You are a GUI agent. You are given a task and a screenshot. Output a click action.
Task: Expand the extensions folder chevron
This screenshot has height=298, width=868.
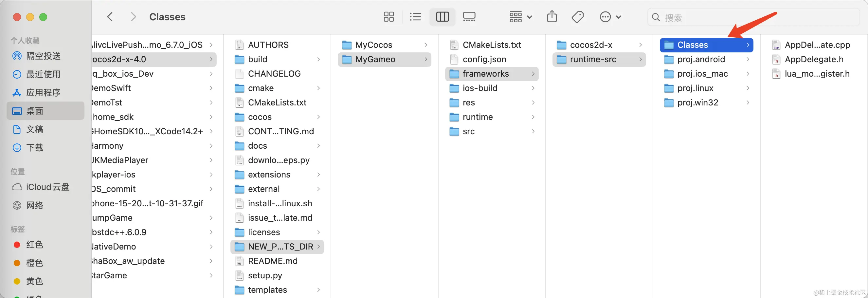(x=318, y=175)
